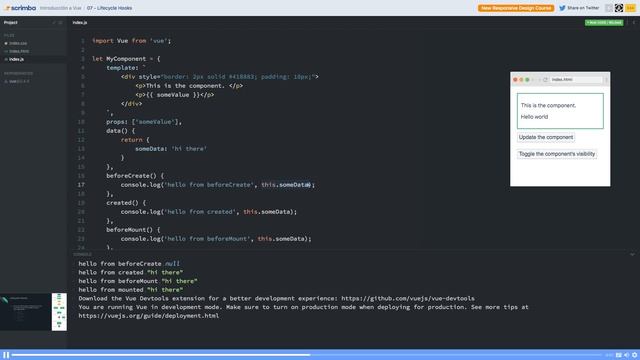Open the black-and-white user avatar
Viewport: 640px width, 360px height.
[619, 8]
